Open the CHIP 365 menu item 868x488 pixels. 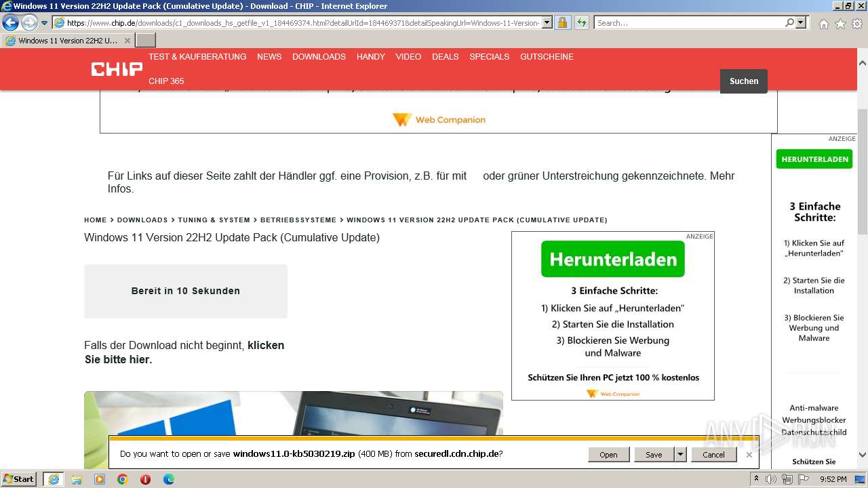pos(166,81)
